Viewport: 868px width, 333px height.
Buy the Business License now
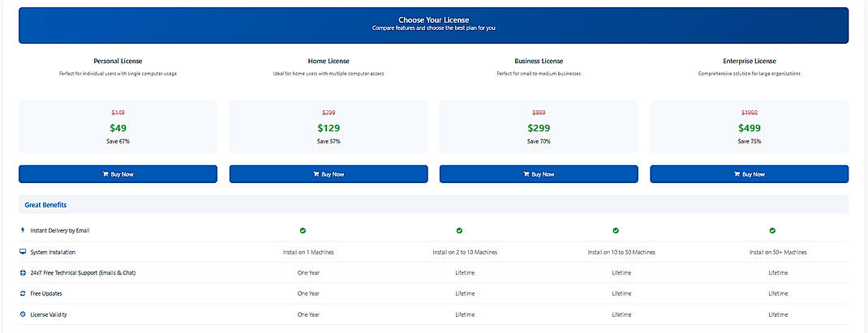(539, 174)
